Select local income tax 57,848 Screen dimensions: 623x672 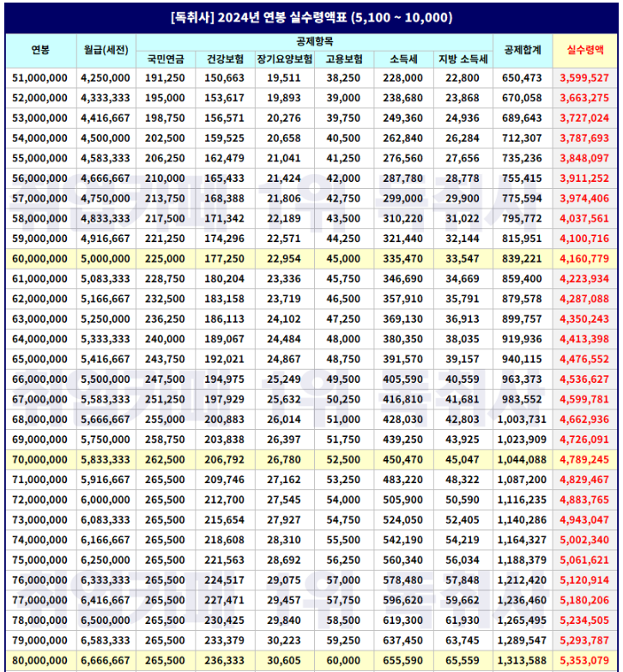pos(463,580)
